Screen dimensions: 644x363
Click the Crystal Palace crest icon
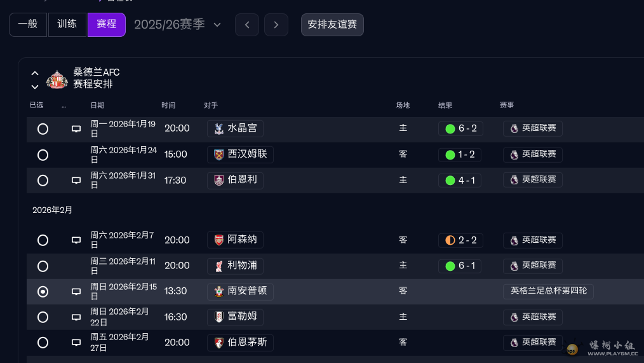[219, 128]
